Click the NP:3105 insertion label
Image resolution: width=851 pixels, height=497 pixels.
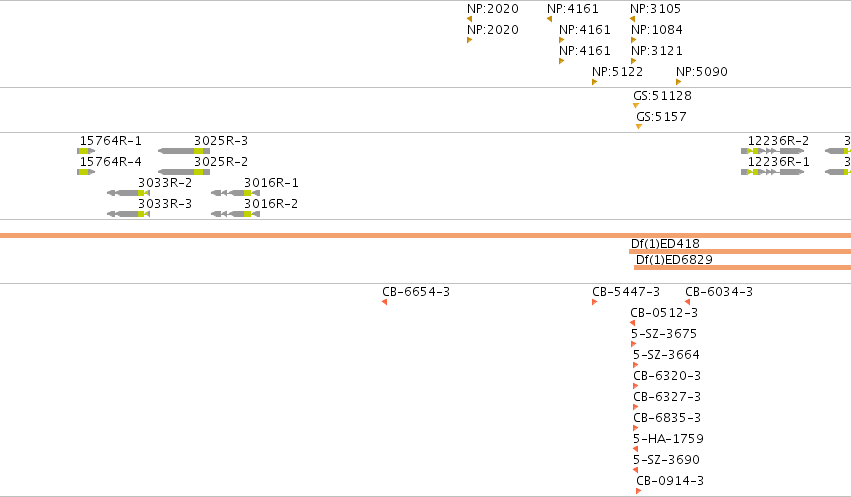coord(656,9)
